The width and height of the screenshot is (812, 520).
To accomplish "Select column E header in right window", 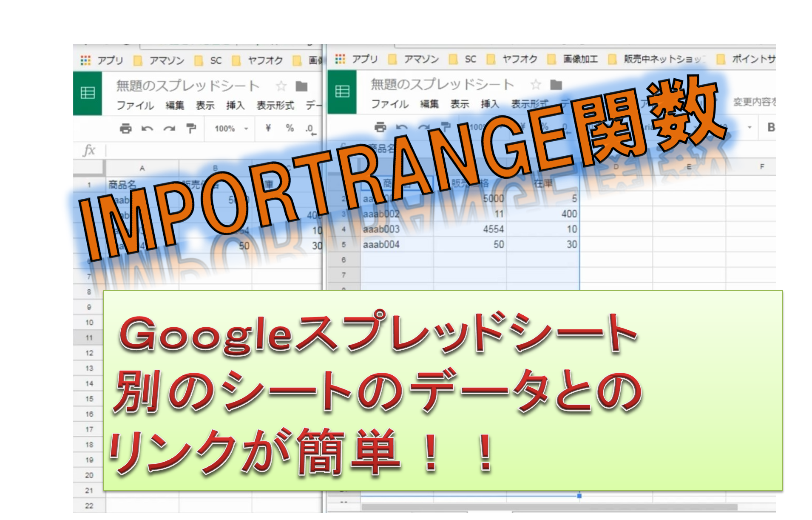I will (689, 167).
